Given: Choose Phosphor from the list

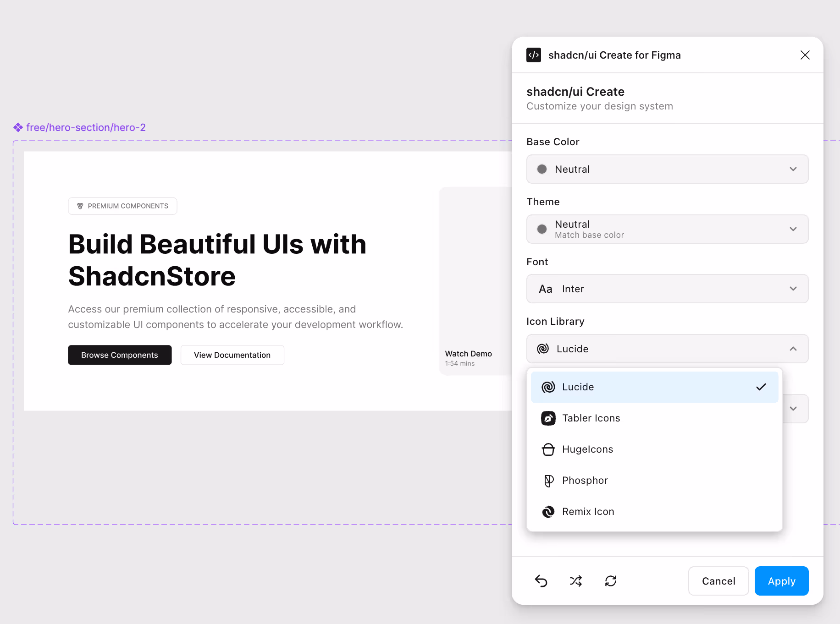Looking at the screenshot, I should pyautogui.click(x=655, y=481).
